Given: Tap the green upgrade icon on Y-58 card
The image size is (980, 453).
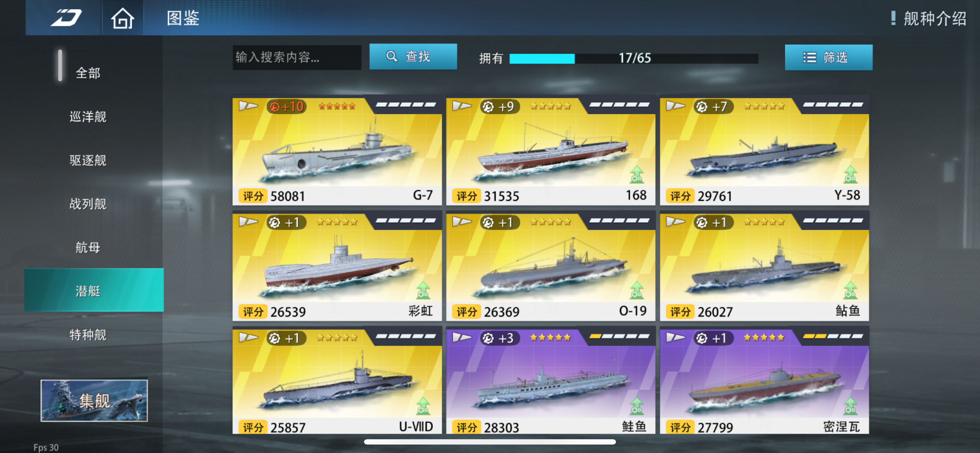Looking at the screenshot, I should [850, 175].
